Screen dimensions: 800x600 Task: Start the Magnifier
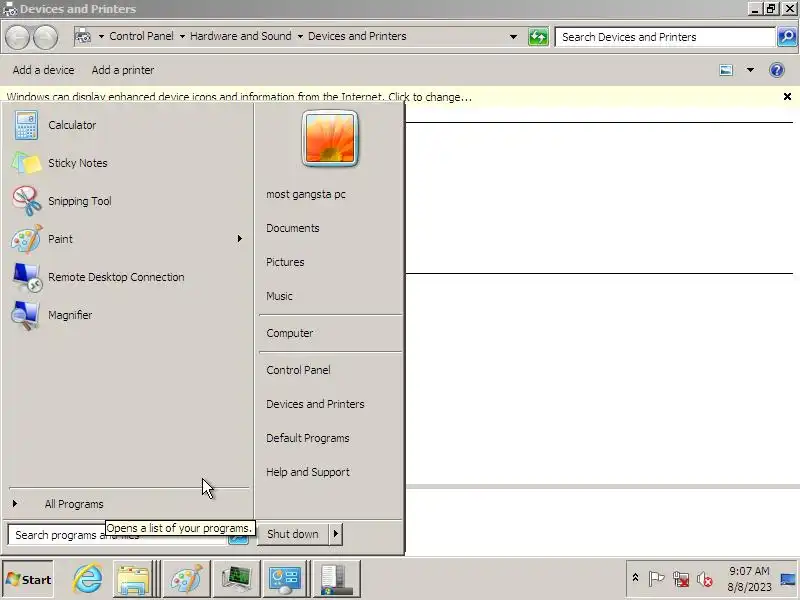click(128, 315)
